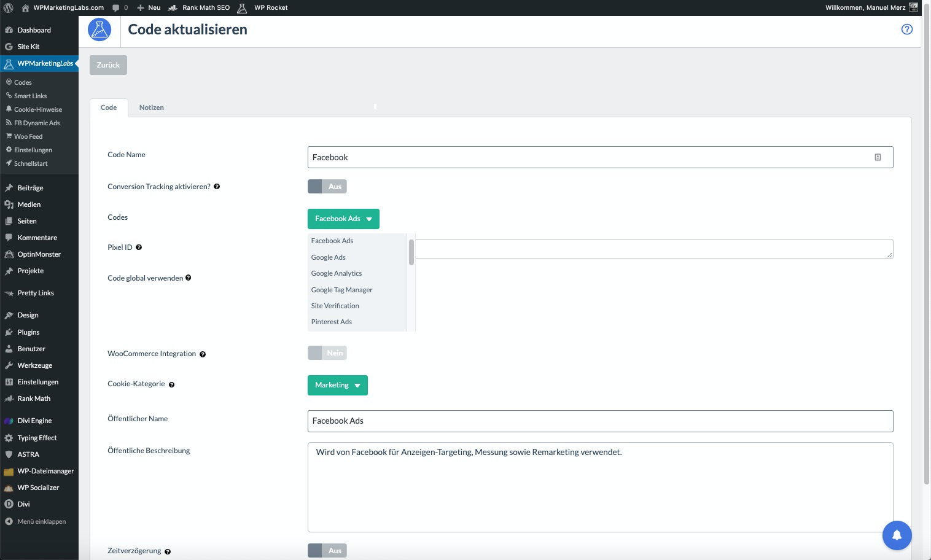Click the blue notification bell button

(x=897, y=535)
